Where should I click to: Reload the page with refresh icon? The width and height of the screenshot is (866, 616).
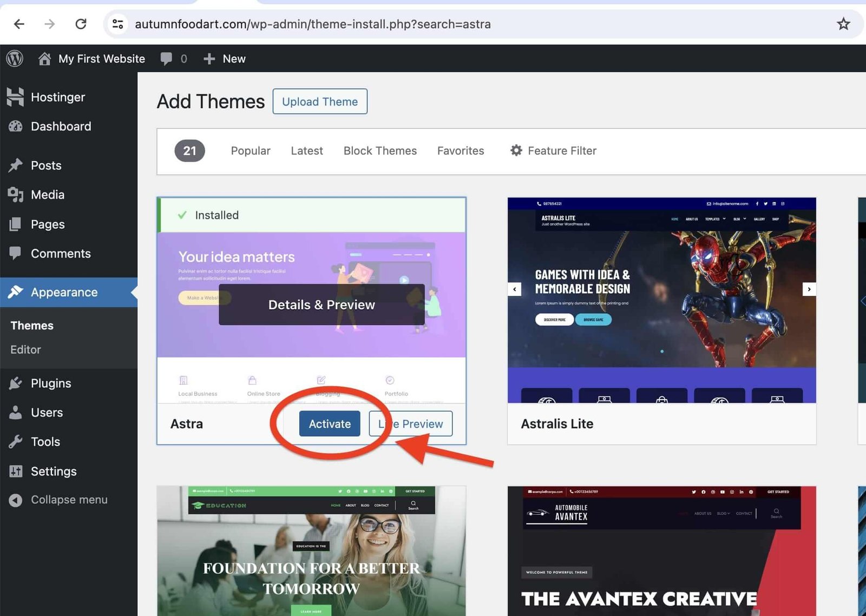[x=81, y=24]
